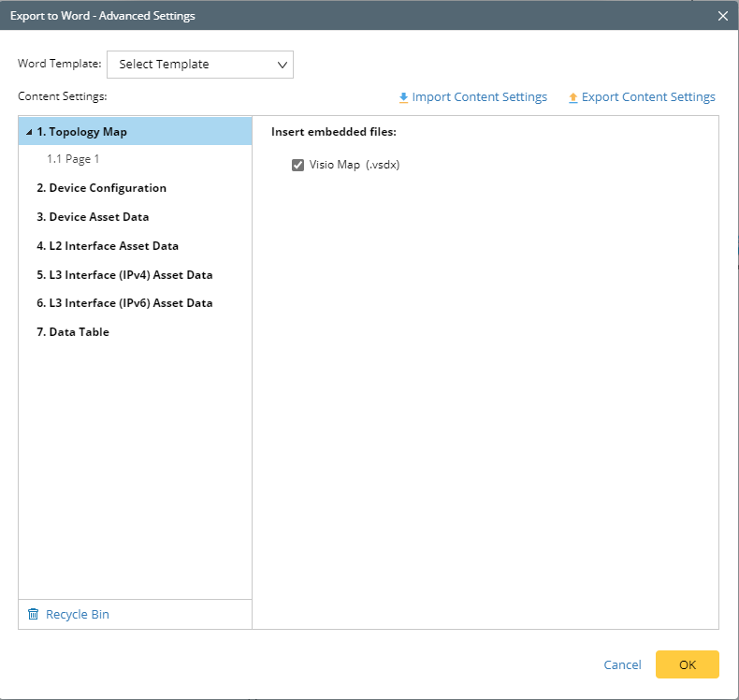Image resolution: width=739 pixels, height=700 pixels.
Task: Click Cancel to dismiss the dialog
Action: 622,664
